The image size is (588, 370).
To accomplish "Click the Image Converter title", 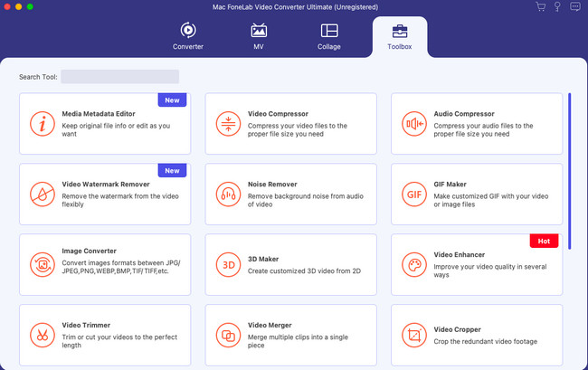I will click(x=90, y=251).
